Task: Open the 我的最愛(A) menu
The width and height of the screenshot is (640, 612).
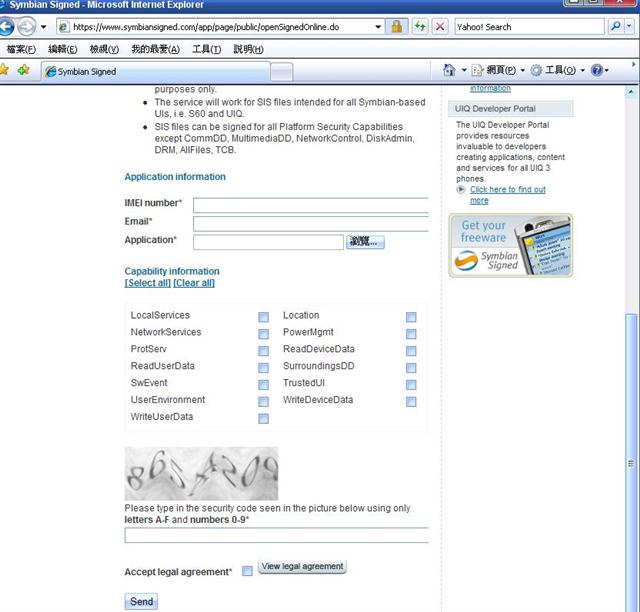Action: [x=155, y=49]
